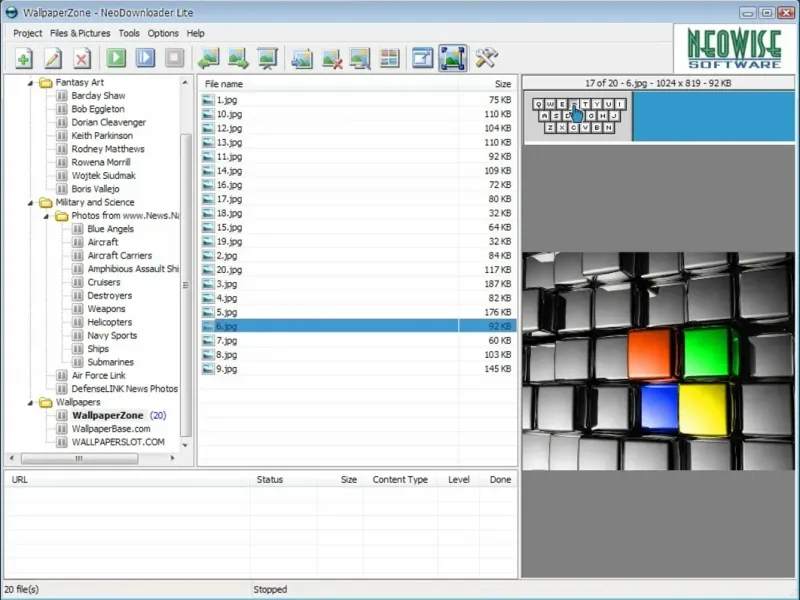Click the Content Type column header
Screen dimensions: 800x600
400,480
